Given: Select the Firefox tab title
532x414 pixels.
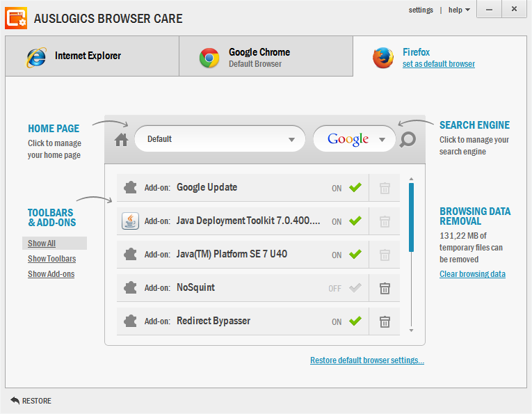Looking at the screenshot, I should point(416,52).
